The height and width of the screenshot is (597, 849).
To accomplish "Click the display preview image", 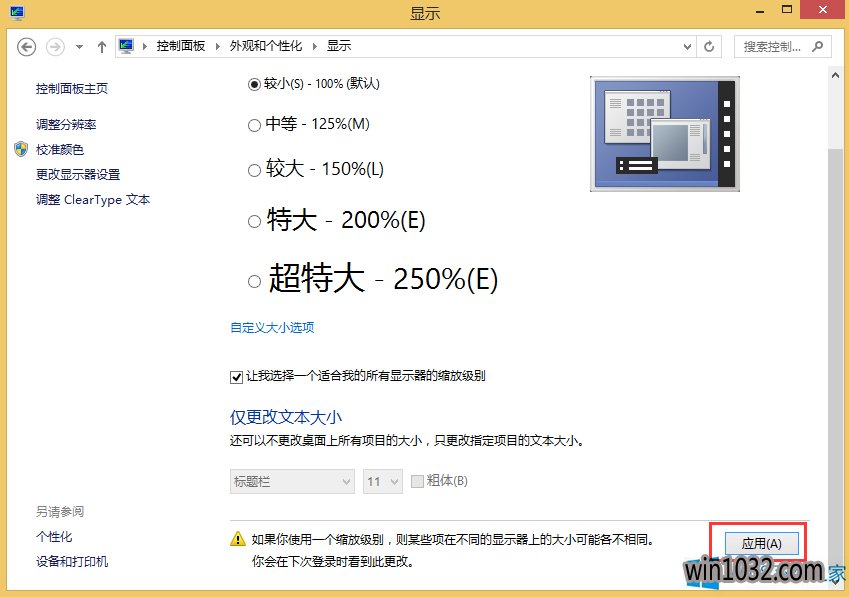I will pyautogui.click(x=665, y=134).
